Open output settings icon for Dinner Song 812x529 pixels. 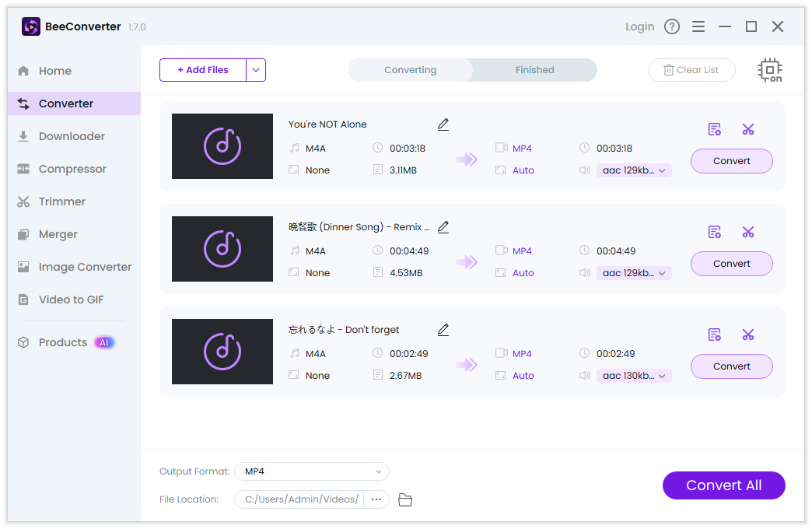tap(714, 232)
